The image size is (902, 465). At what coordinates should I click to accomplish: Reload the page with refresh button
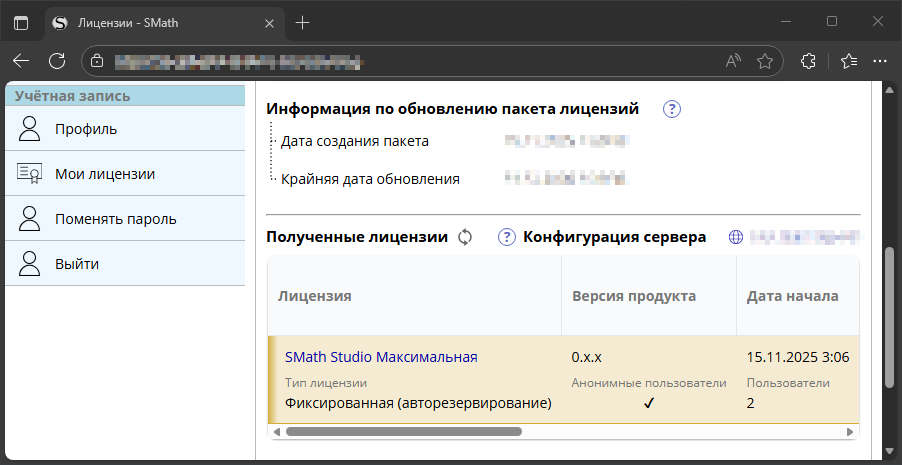[x=57, y=61]
